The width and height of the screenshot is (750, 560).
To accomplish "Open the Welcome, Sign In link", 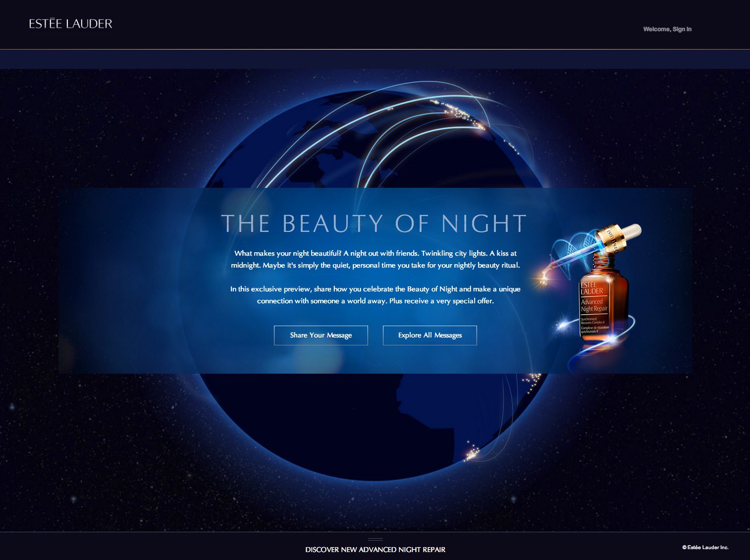I will click(x=667, y=29).
